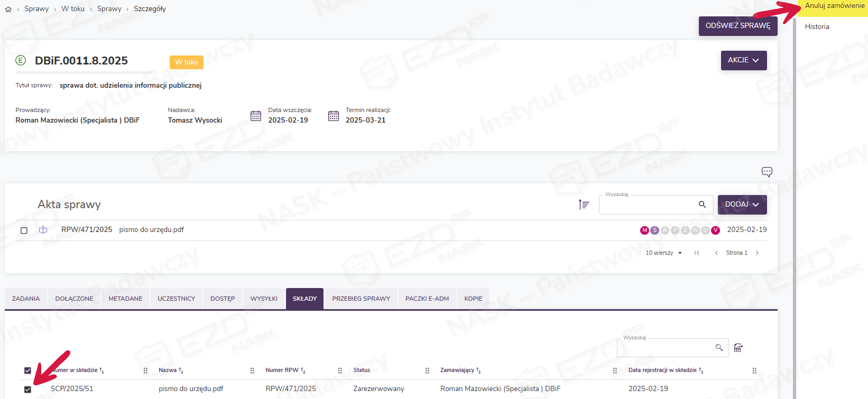Screen dimensions: 868x399
Task: Click into the Wyszukaj field above the składy table
Action: 665,348
